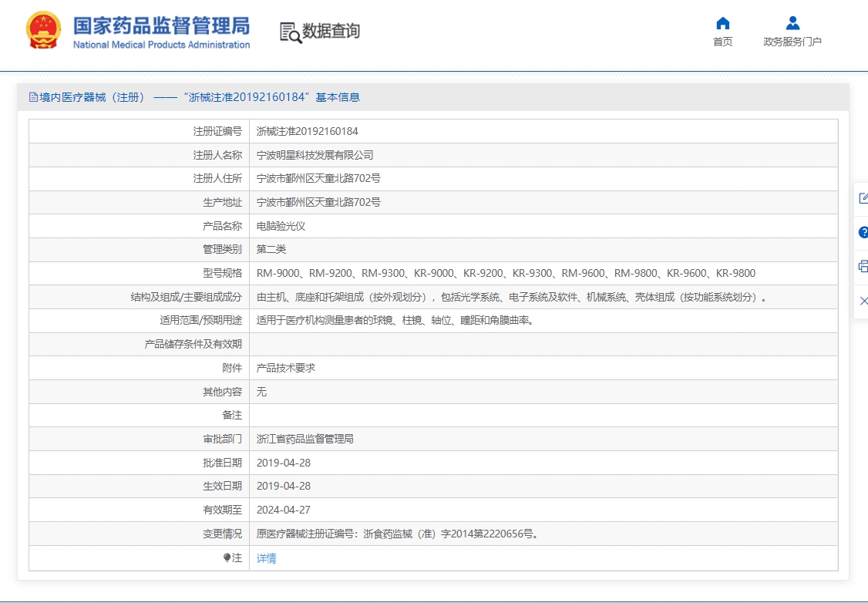868x603 pixels.
Task: Click the 产品名称 label
Action: pyautogui.click(x=223, y=226)
